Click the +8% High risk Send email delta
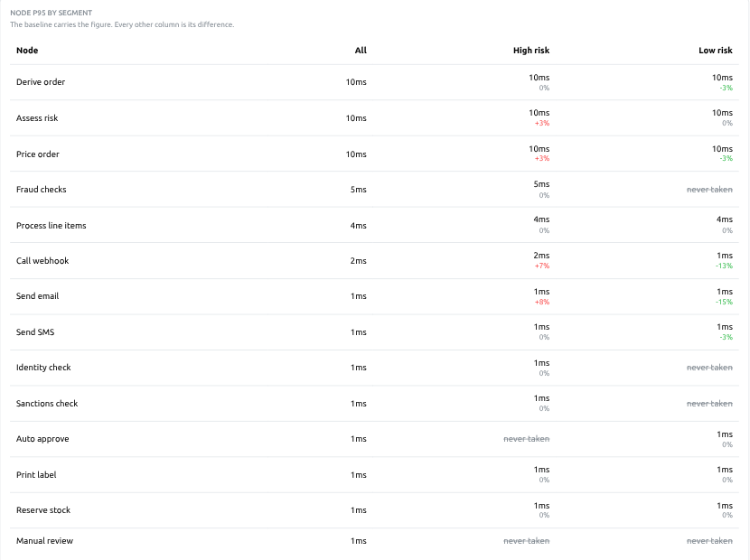The image size is (750, 560). point(542,303)
